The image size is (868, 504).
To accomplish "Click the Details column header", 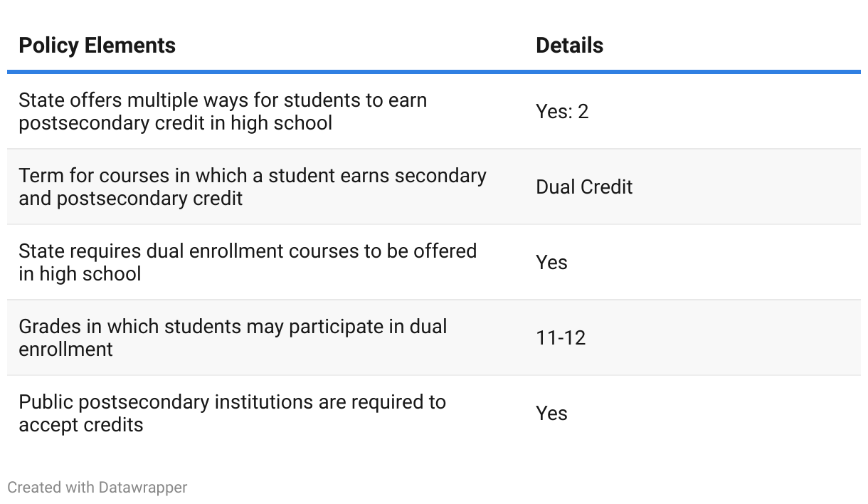I will coord(569,46).
